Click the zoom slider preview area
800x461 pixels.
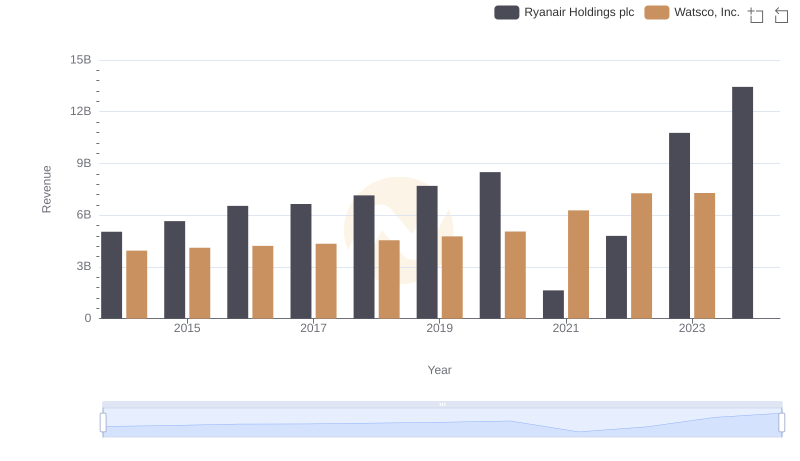442,423
